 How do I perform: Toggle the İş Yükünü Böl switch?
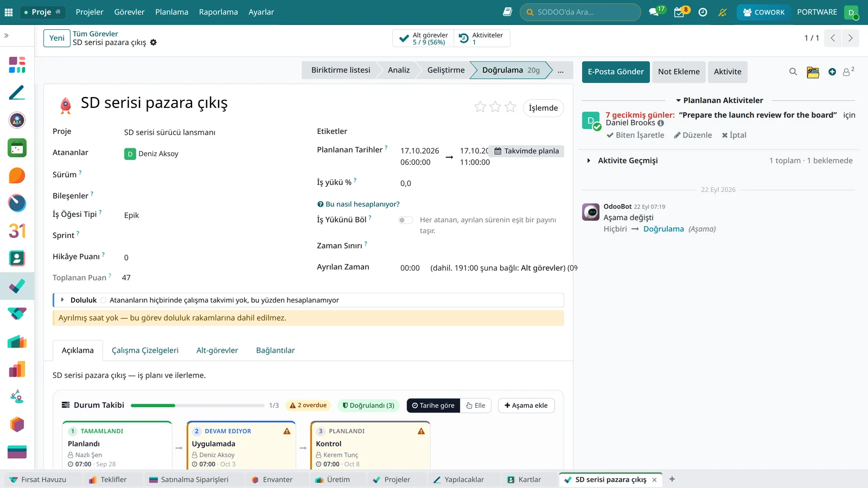(x=405, y=220)
